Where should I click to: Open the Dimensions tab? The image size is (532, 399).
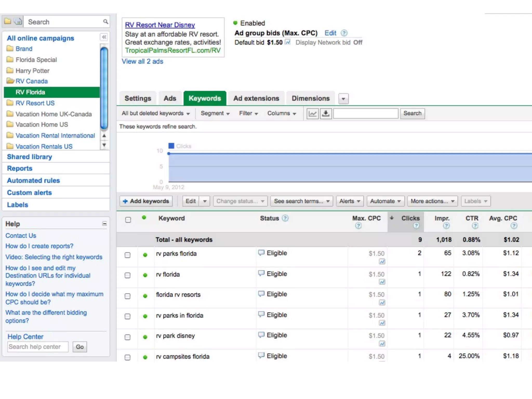tap(310, 98)
